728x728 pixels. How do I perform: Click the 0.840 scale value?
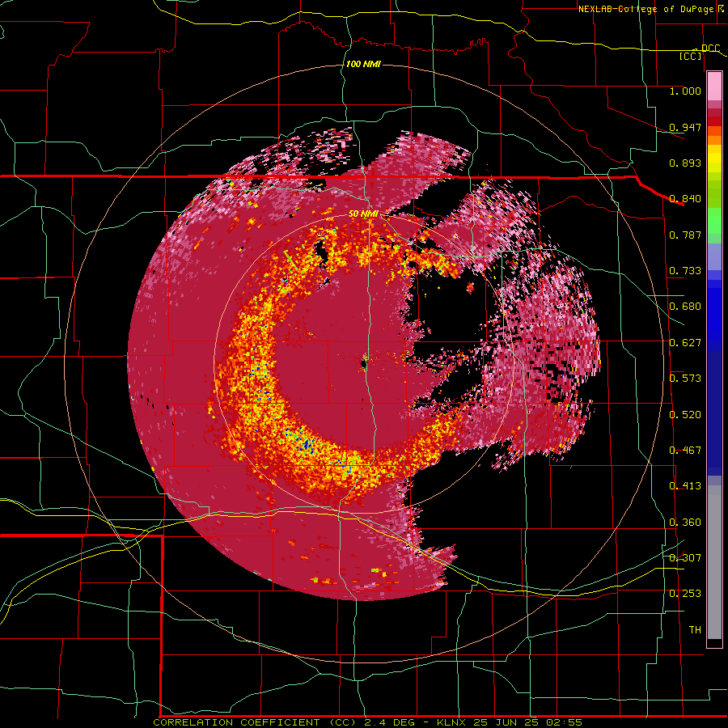[x=685, y=199]
